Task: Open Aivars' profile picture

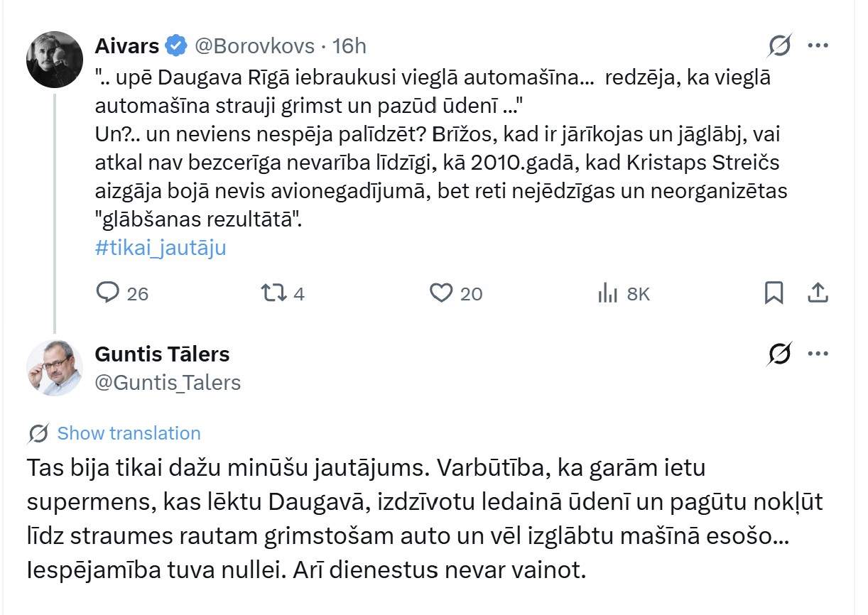Action: [x=55, y=60]
